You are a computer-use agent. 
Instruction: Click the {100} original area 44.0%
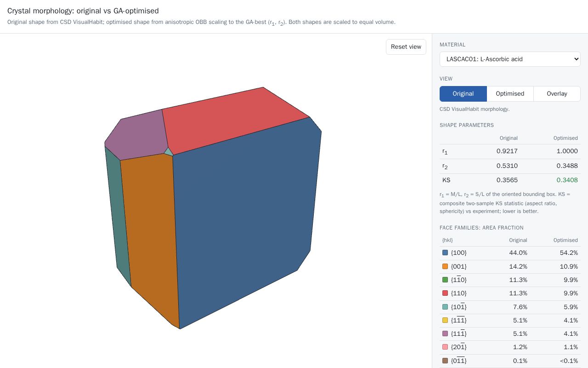pos(518,253)
